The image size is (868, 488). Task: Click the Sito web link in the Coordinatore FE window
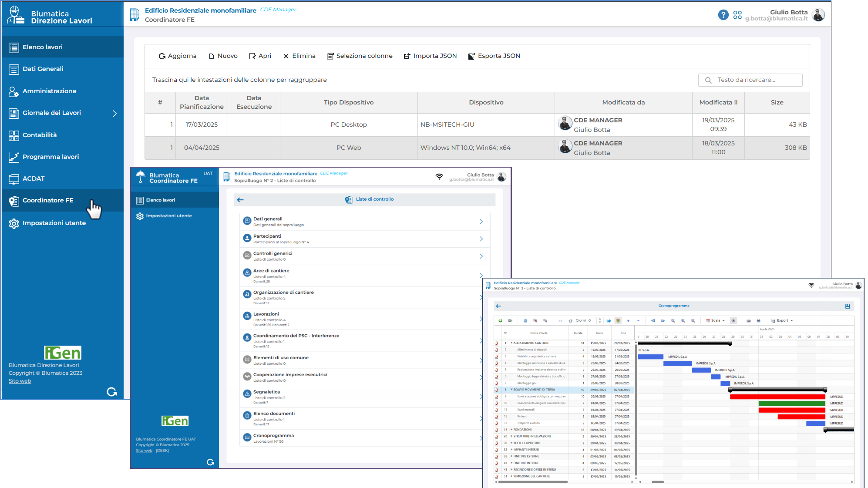click(x=144, y=451)
